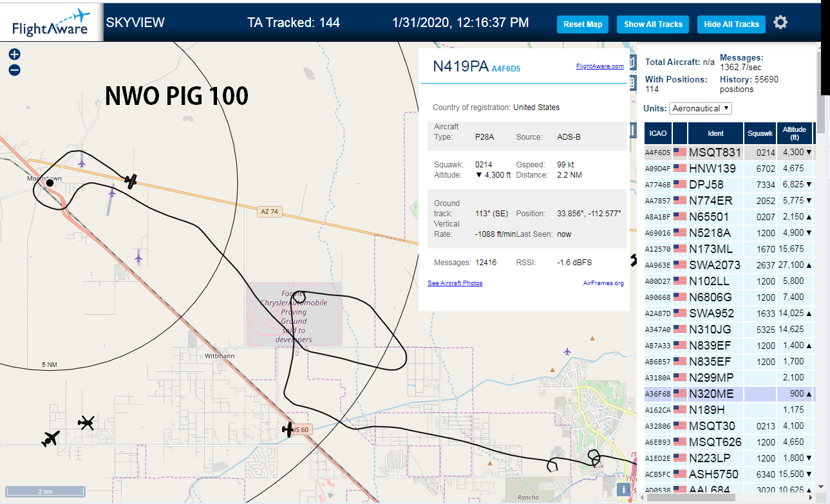Select the ASH5750 aircraft row
Screen dimensions: 830x504
click(x=730, y=474)
